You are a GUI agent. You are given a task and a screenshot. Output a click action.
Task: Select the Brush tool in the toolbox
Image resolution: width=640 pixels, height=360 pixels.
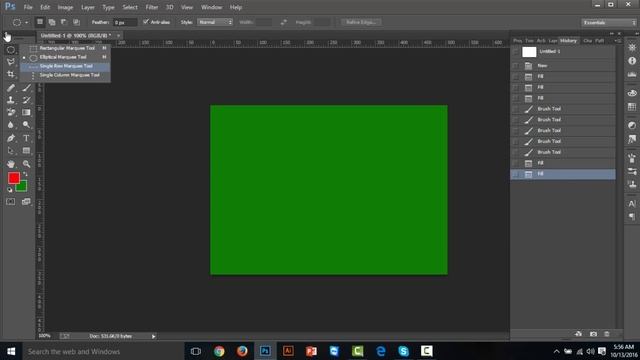pyautogui.click(x=27, y=88)
